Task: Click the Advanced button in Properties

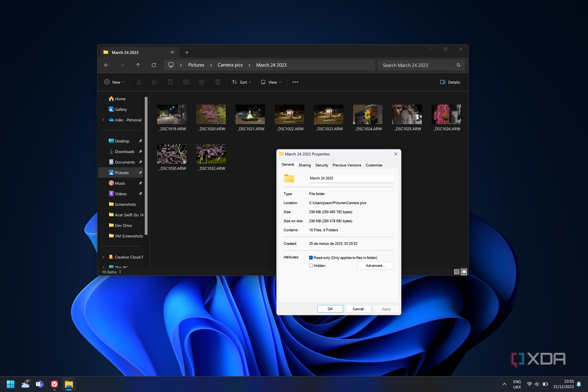Action: click(375, 265)
